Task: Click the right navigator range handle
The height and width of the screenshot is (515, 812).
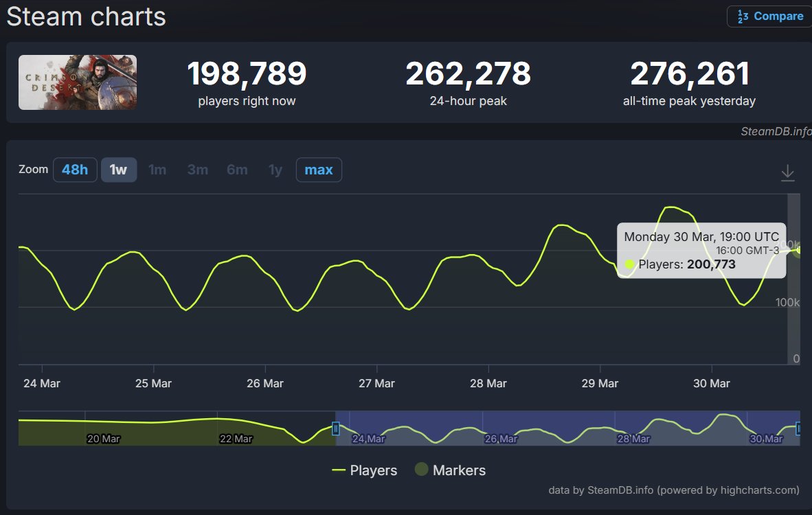Action: click(x=798, y=428)
